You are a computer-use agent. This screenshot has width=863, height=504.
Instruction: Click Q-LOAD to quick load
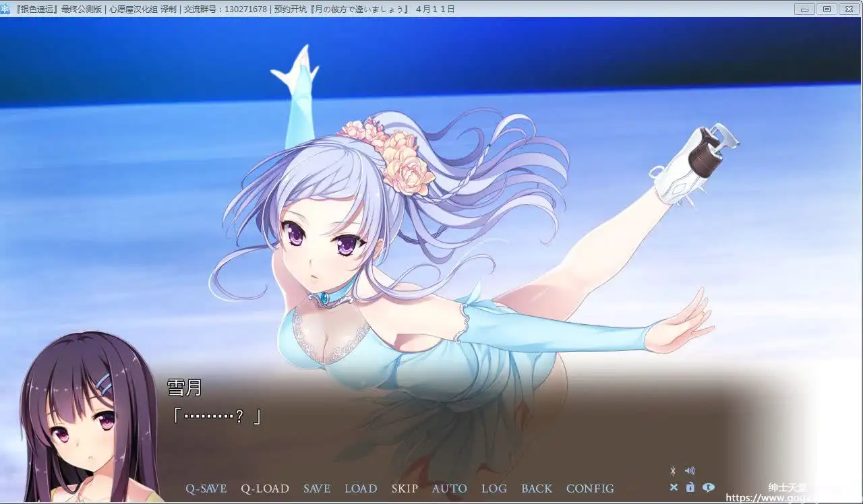pyautogui.click(x=266, y=489)
